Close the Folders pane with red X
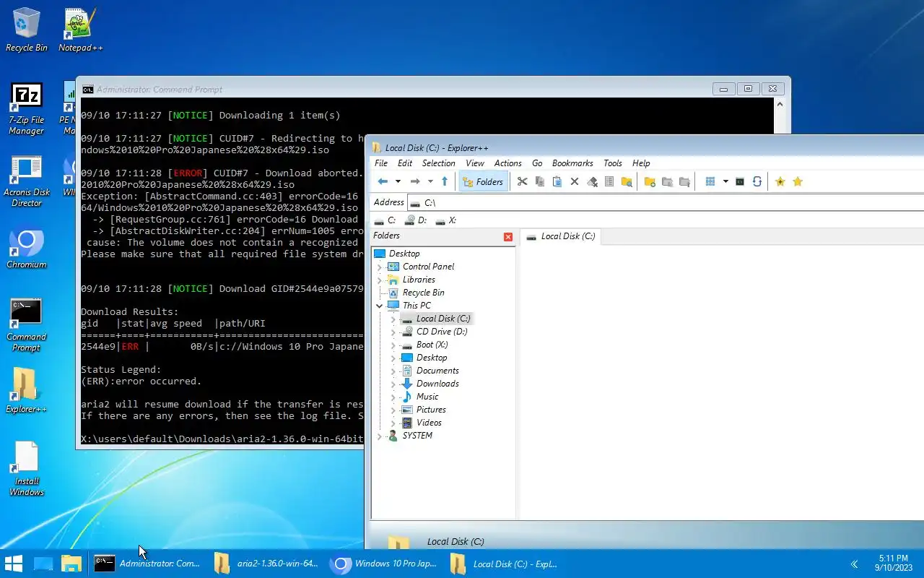Screen dimensions: 924x578 click(508, 237)
